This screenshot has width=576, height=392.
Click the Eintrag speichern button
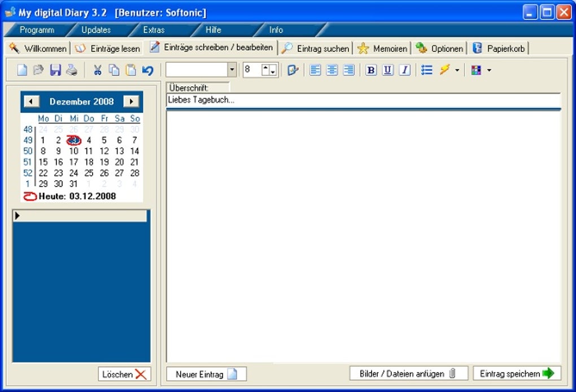pos(517,373)
